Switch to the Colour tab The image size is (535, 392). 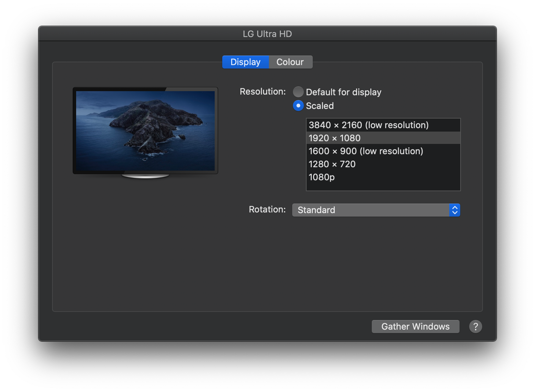click(x=290, y=62)
